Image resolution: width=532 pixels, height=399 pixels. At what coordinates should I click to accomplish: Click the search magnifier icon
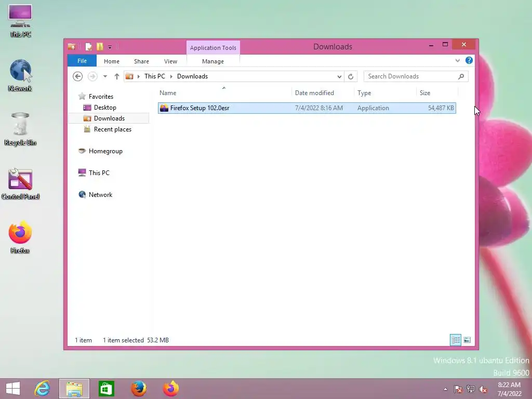click(461, 76)
